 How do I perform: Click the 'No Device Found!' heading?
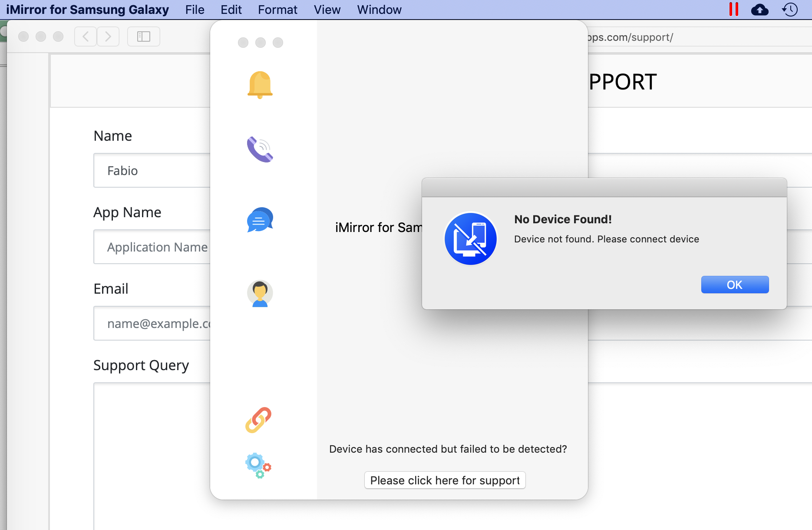tap(563, 219)
